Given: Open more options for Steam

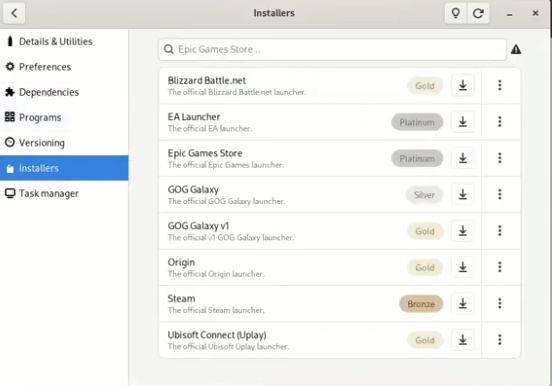Looking at the screenshot, I should 500,304.
